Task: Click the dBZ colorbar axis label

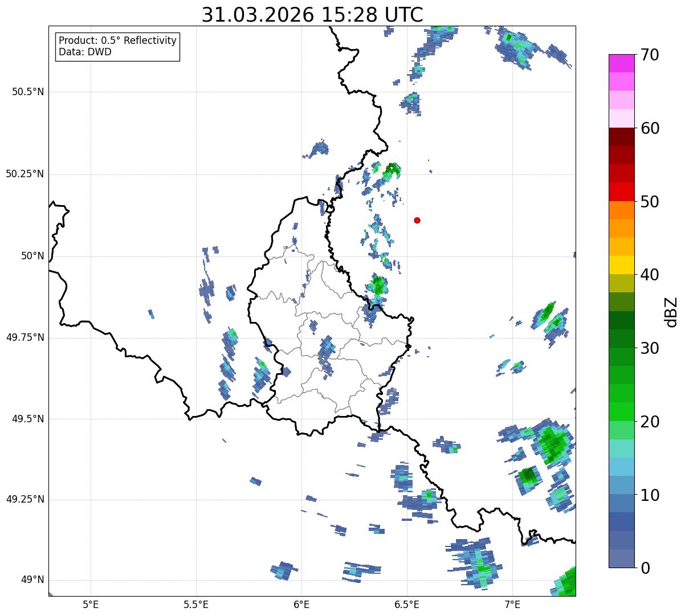Action: [x=671, y=311]
